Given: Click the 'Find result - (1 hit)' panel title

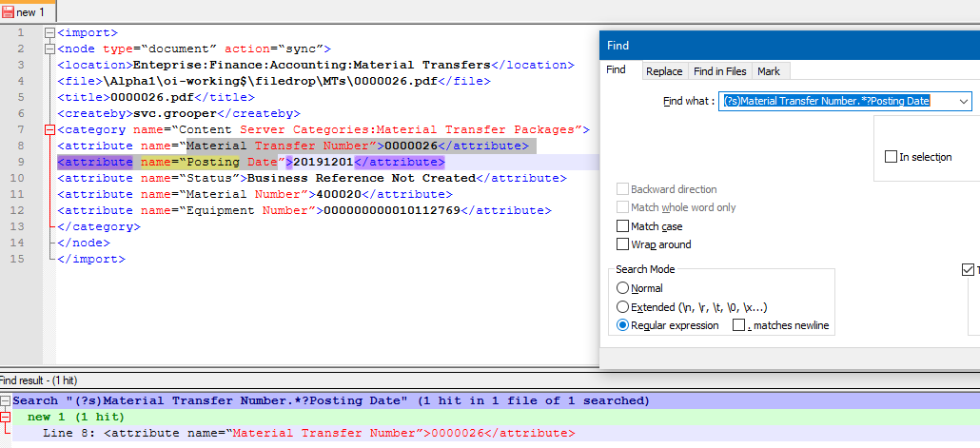Looking at the screenshot, I should point(38,380).
